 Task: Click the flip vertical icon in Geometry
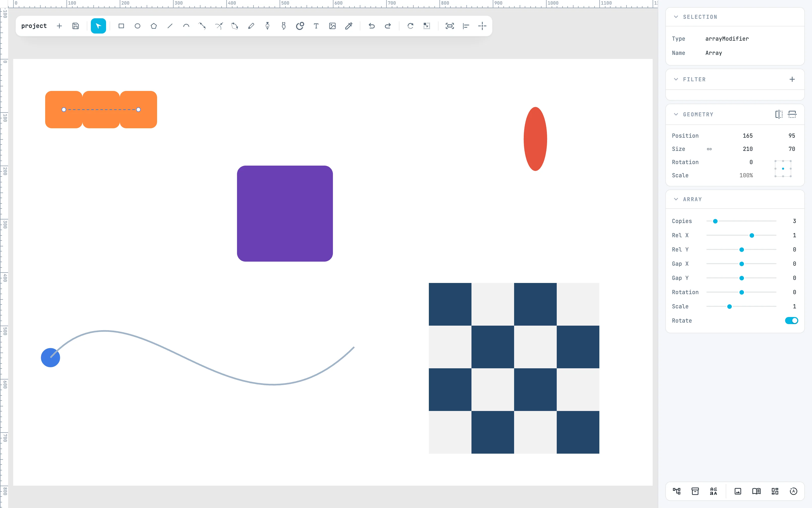coord(792,114)
